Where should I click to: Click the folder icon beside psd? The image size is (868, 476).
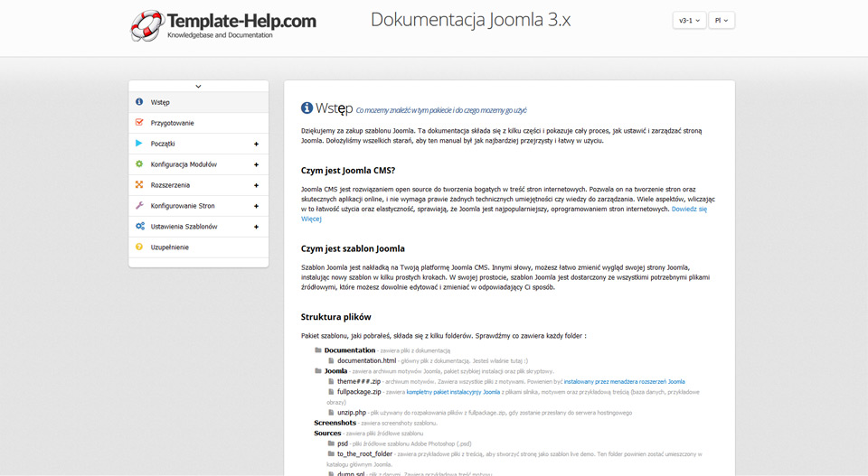(331, 443)
